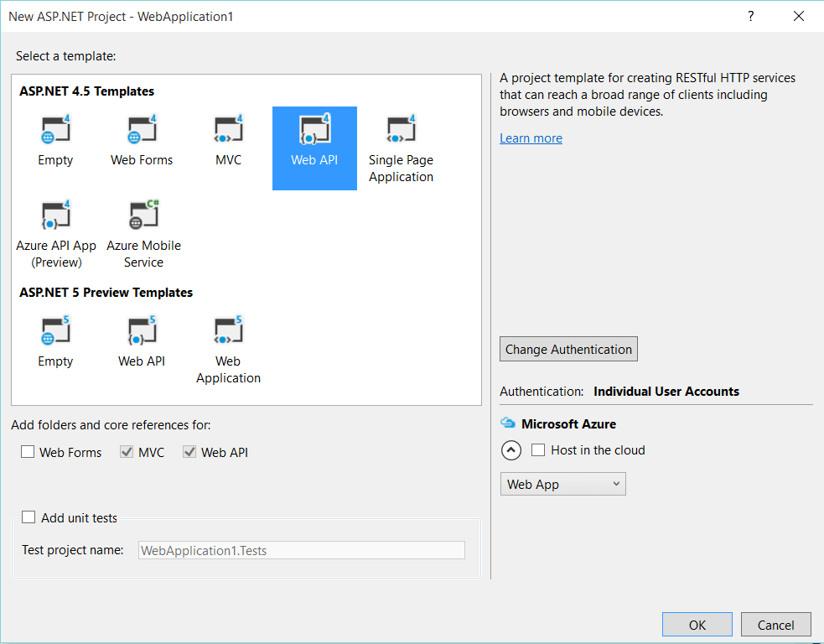Click the Azure Mobile Service label
The image size is (824, 644).
pyautogui.click(x=144, y=254)
